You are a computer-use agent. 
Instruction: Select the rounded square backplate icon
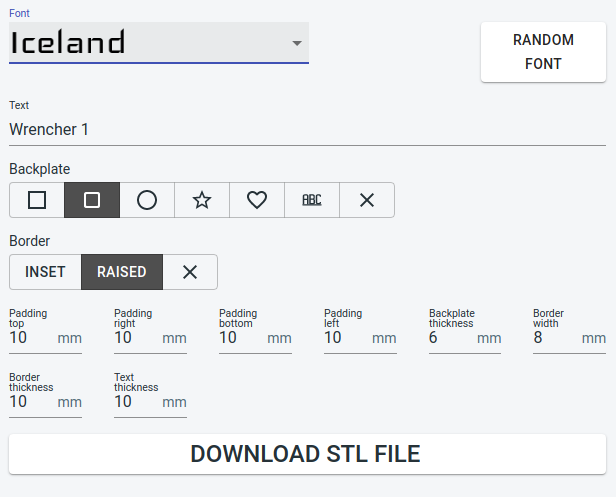pyautogui.click(x=92, y=200)
